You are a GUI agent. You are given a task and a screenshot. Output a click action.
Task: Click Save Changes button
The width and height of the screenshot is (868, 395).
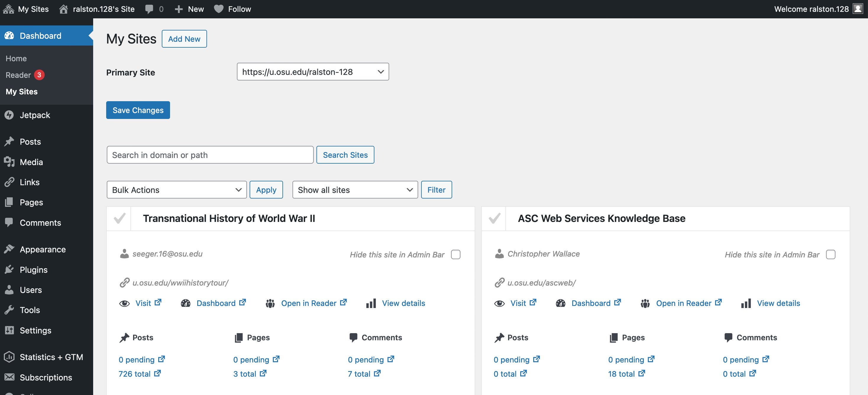(138, 110)
